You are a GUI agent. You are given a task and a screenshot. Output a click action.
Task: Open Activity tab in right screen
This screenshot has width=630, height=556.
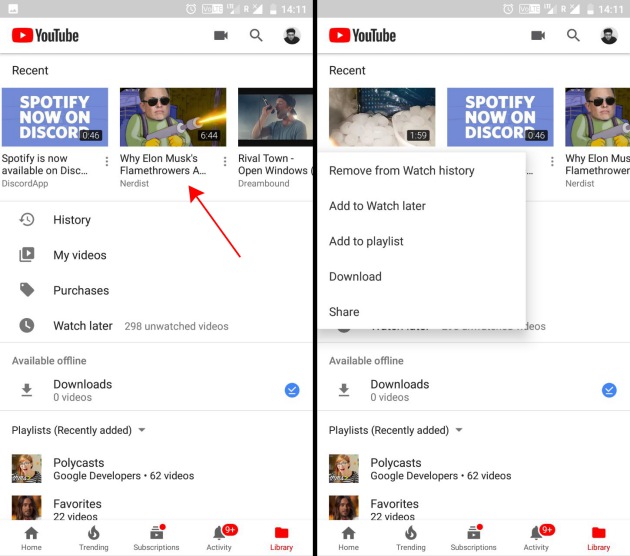click(536, 538)
